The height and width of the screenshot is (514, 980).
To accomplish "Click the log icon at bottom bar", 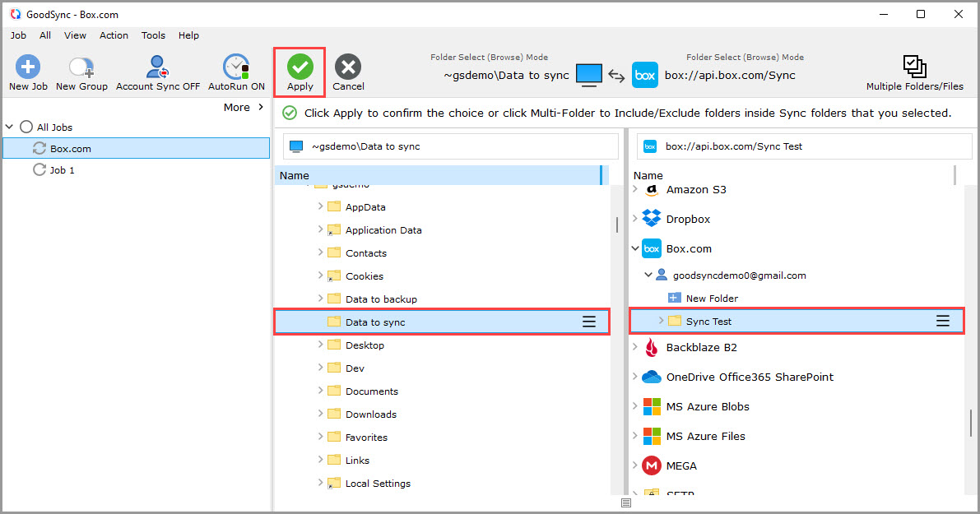I will [x=626, y=502].
